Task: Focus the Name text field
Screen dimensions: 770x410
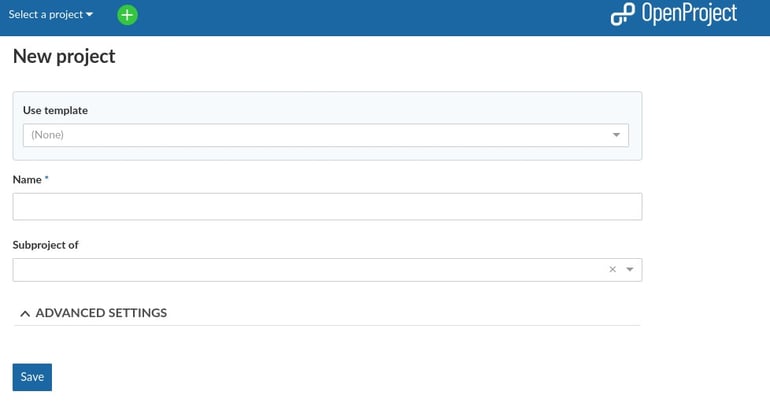Action: coord(327,206)
